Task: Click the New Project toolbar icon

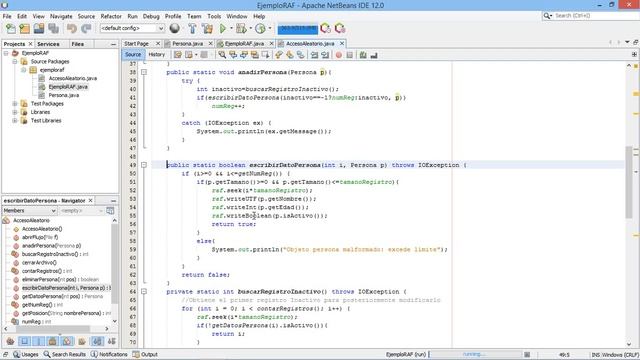Action: click(25, 29)
